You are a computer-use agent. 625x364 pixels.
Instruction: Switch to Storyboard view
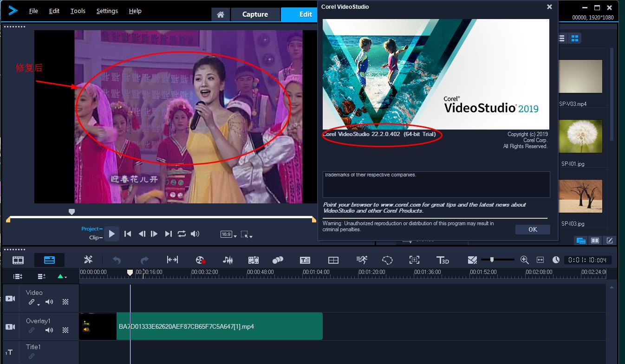[x=18, y=260]
